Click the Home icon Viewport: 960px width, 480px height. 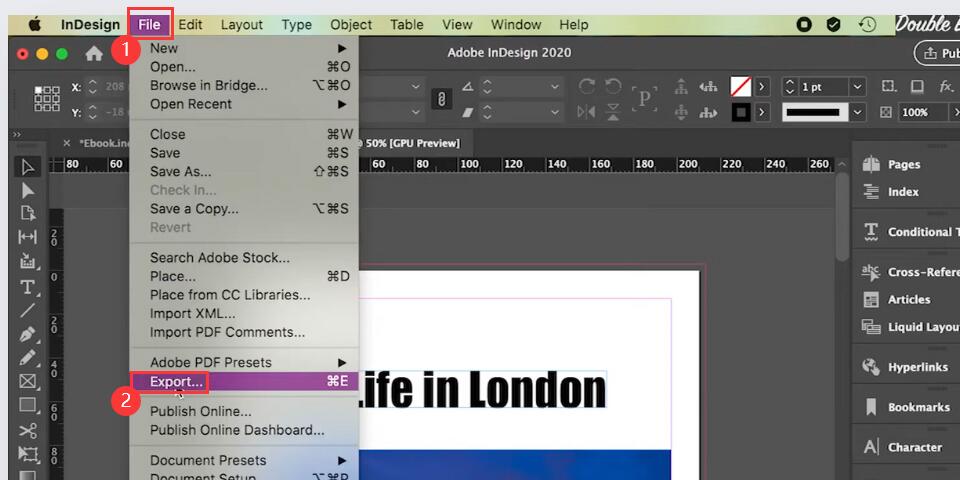coord(94,54)
